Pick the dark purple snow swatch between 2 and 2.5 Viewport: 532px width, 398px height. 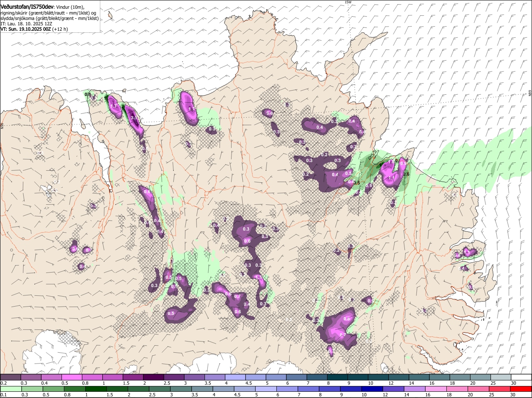point(153,377)
